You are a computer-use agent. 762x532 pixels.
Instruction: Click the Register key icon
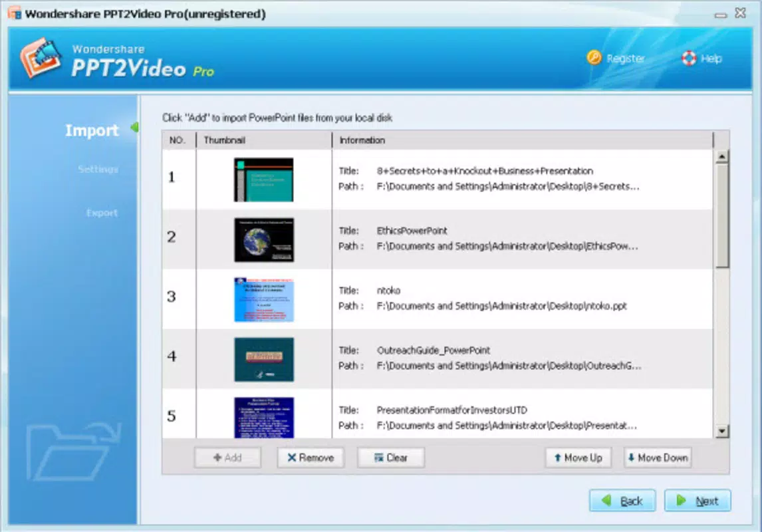[x=594, y=58]
